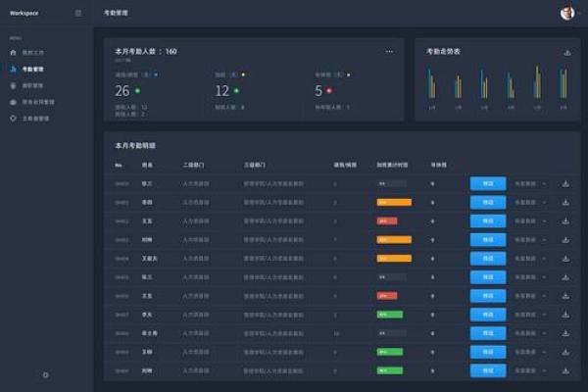
Task: Click the download icon in the fourth table row
Action: (565, 240)
